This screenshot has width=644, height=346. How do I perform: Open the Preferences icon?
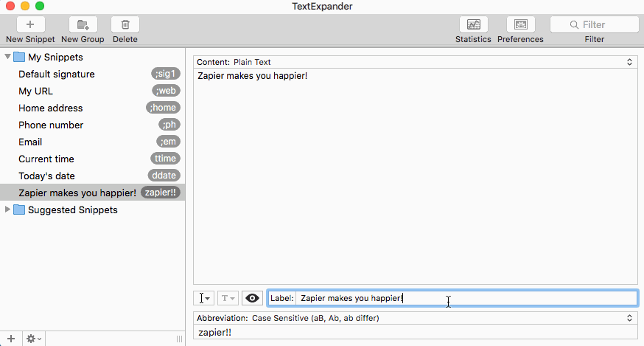tap(521, 24)
